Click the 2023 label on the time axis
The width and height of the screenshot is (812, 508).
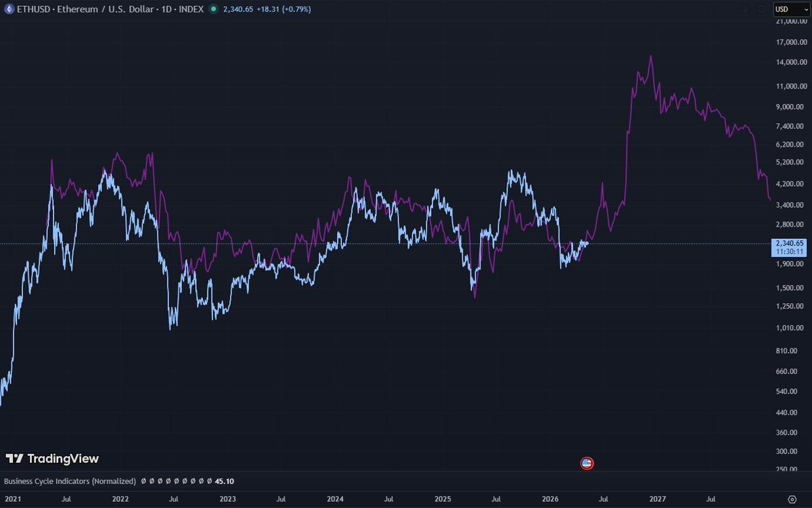click(x=227, y=500)
